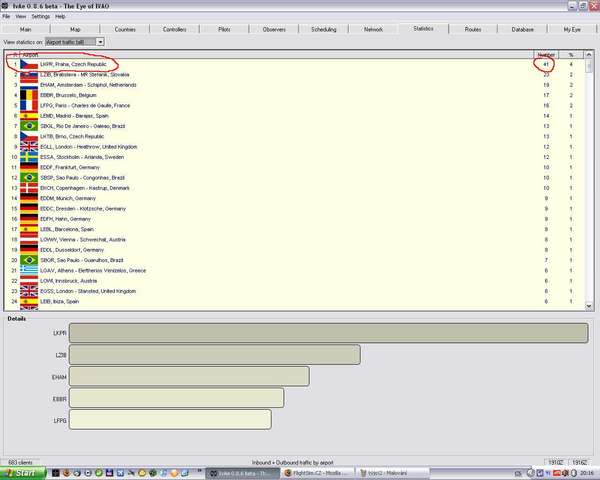
Task: Open the Windows Start menu
Action: (23, 473)
